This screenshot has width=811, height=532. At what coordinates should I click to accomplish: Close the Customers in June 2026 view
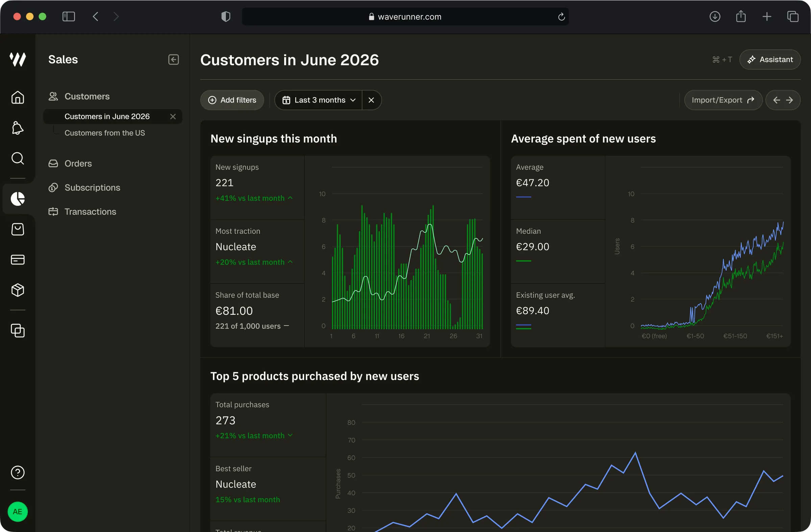pyautogui.click(x=173, y=117)
